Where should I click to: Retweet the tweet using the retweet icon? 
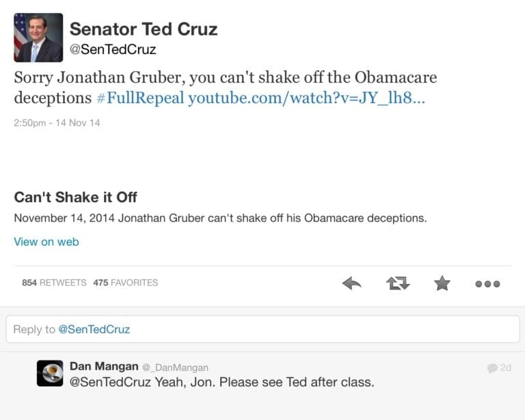[x=397, y=283]
